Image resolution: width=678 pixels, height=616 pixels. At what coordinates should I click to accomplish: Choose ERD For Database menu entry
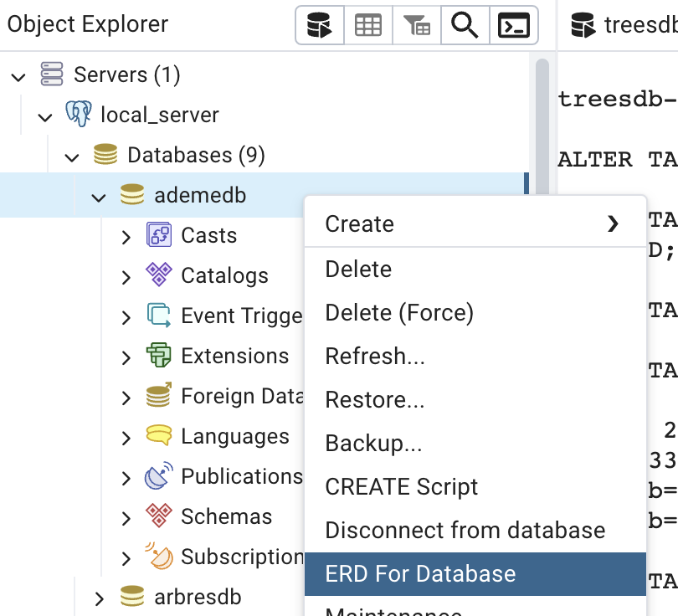420,573
